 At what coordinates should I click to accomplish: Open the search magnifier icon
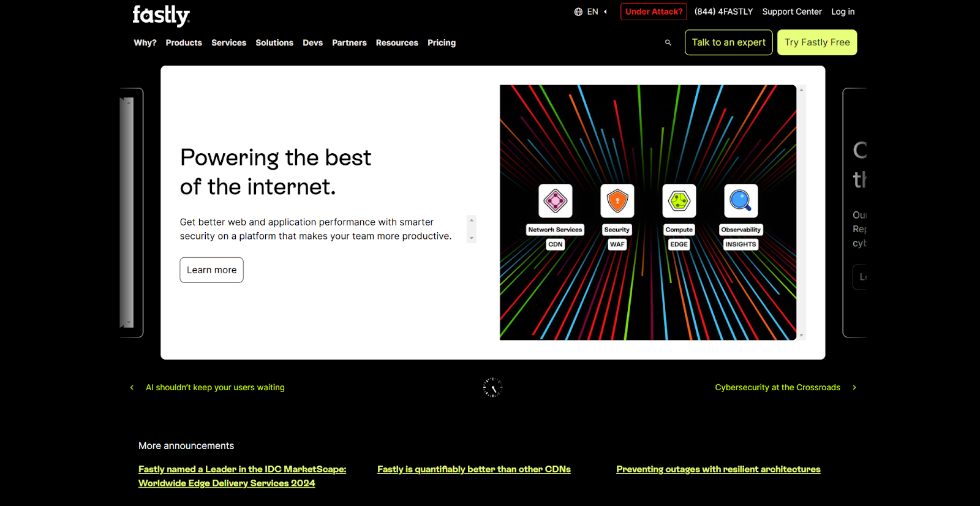click(x=668, y=43)
